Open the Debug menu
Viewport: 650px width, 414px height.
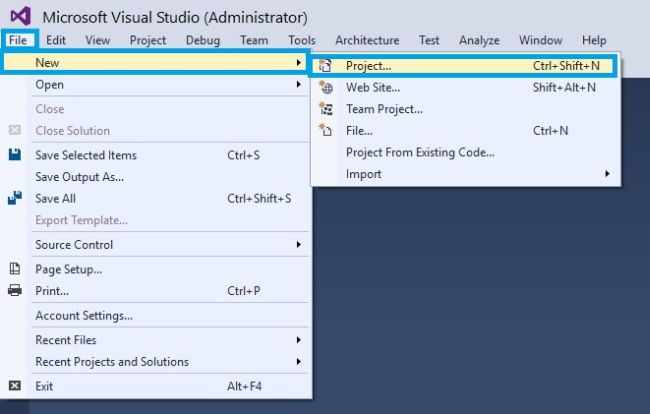coord(203,40)
